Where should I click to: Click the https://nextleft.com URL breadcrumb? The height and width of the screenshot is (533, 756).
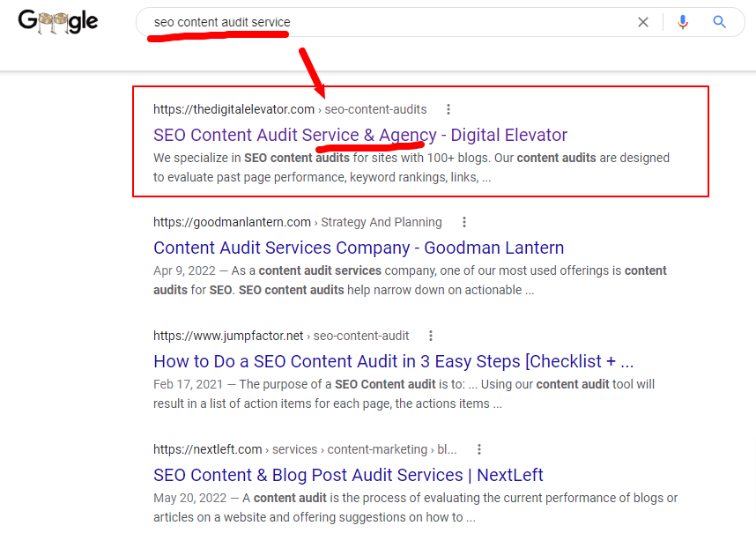coord(305,449)
